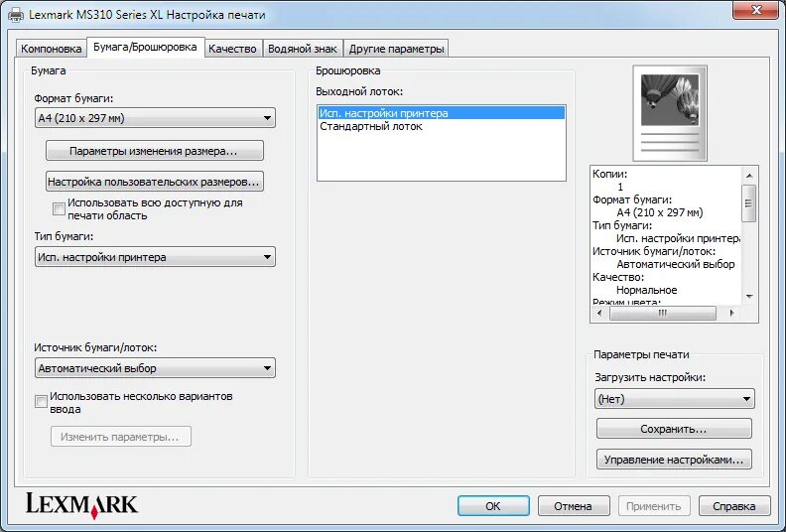Click the summary panel's scroll left arrow
Viewport: 786px width, 532px height.
click(599, 313)
